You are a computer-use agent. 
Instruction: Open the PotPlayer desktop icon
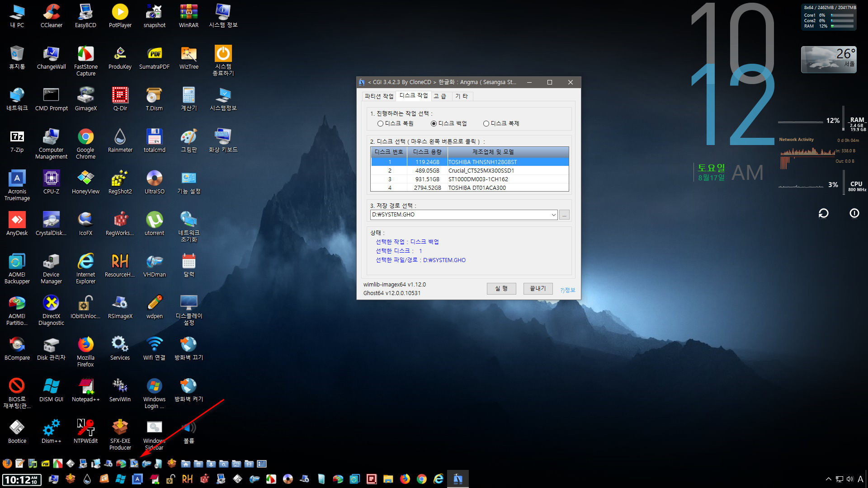tap(120, 16)
